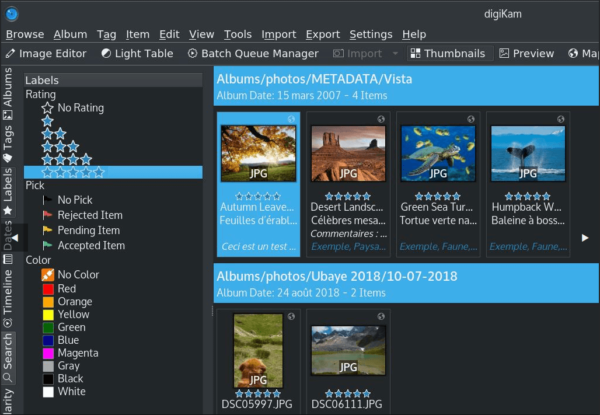Open the Tools menu

[238, 34]
